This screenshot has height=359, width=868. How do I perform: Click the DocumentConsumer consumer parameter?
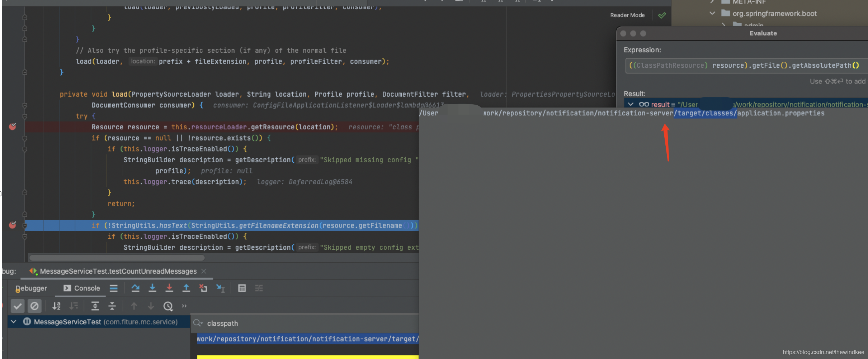pyautogui.click(x=141, y=105)
